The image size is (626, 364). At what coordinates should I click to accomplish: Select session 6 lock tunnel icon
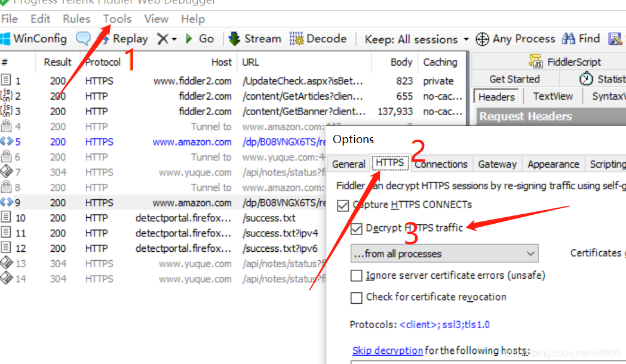click(6, 156)
